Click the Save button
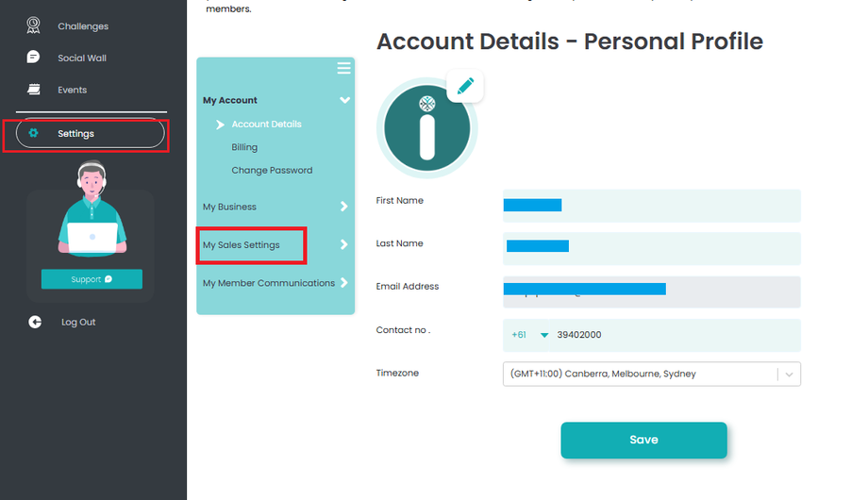868x500 pixels. point(643,440)
